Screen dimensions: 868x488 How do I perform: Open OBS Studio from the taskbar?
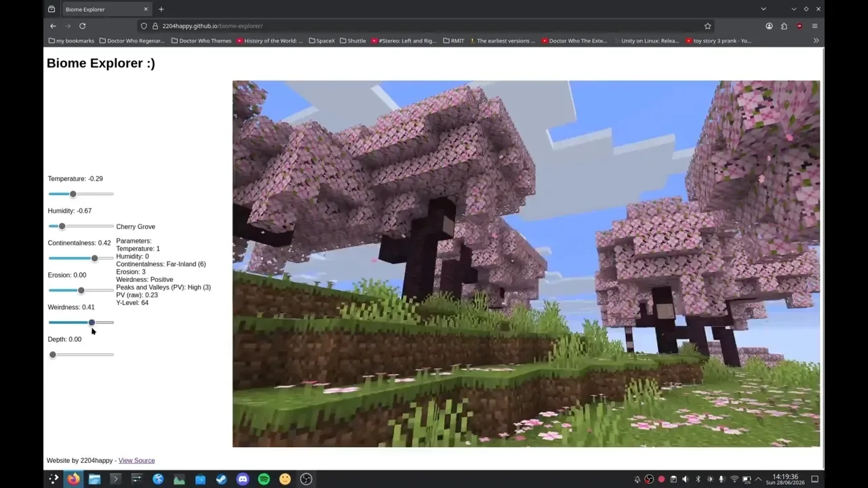click(x=306, y=479)
